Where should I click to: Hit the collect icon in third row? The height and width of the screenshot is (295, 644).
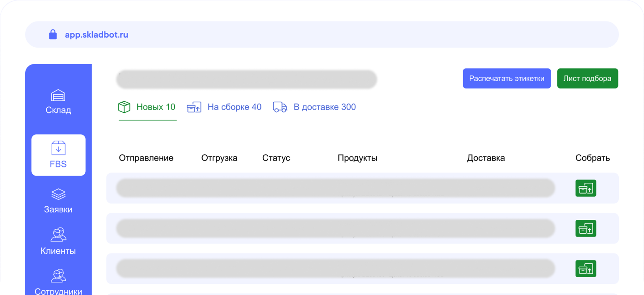point(585,269)
